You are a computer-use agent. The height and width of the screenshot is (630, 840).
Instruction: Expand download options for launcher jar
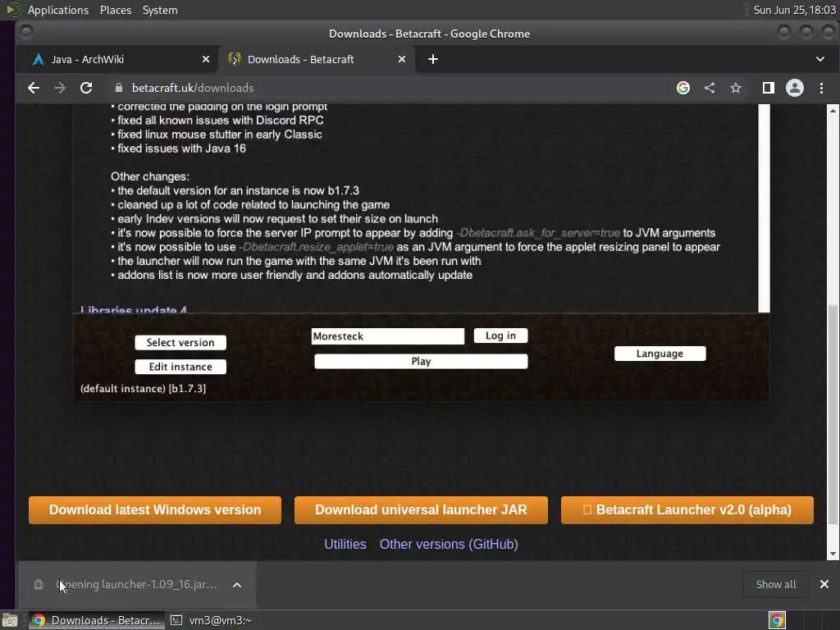point(237,584)
